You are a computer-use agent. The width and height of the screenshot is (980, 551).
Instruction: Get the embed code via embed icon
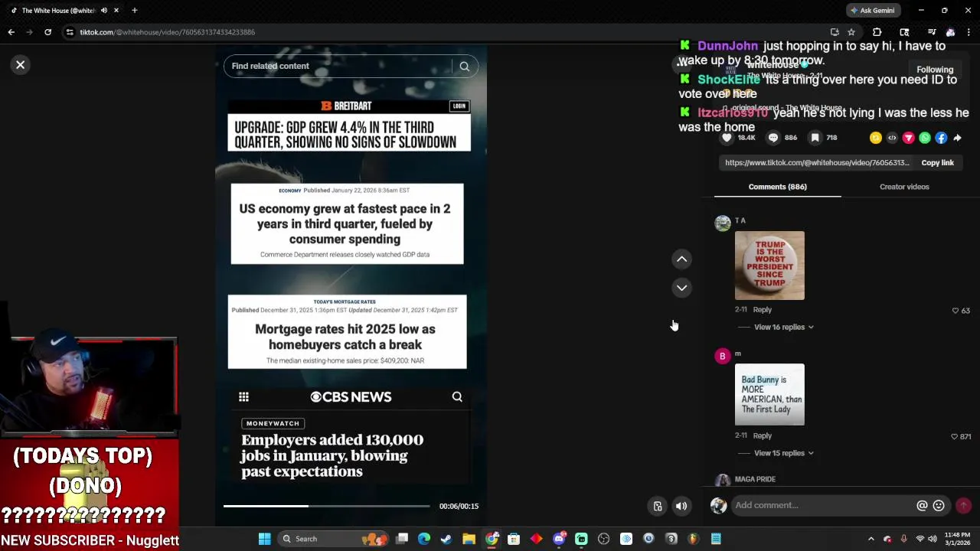pos(892,138)
